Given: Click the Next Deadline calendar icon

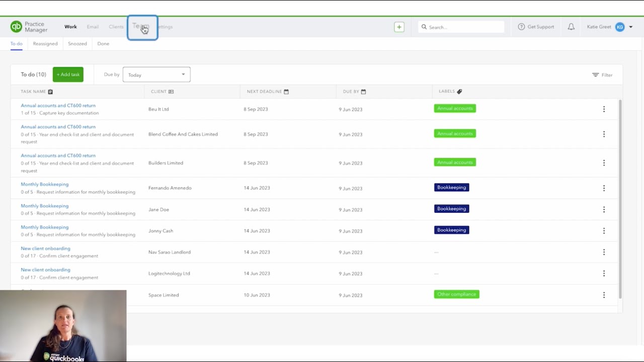Looking at the screenshot, I should pyautogui.click(x=286, y=92).
